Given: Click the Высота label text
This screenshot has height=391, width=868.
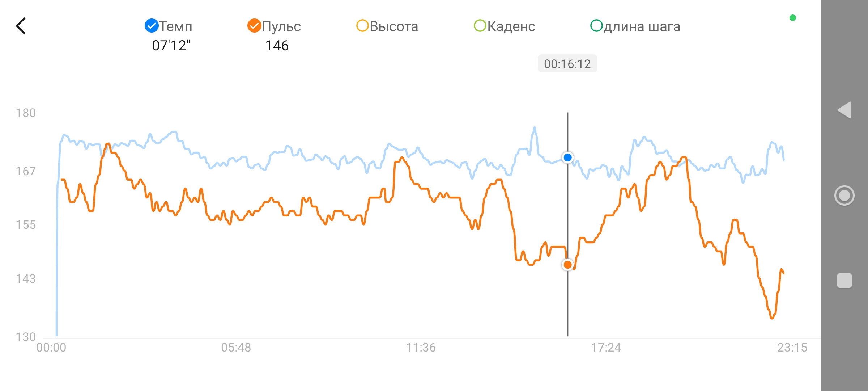Looking at the screenshot, I should point(394,26).
